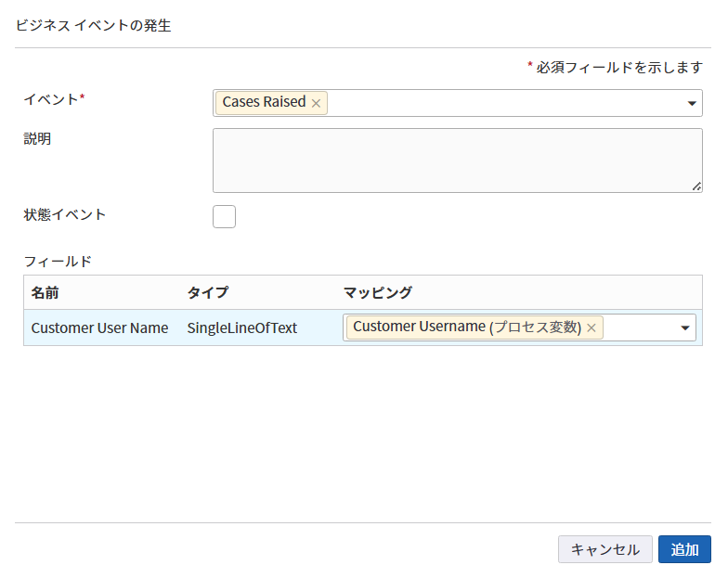This screenshot has height=578, width=728.
Task: Expand the イベント dropdown arrow
Action: pos(692,103)
